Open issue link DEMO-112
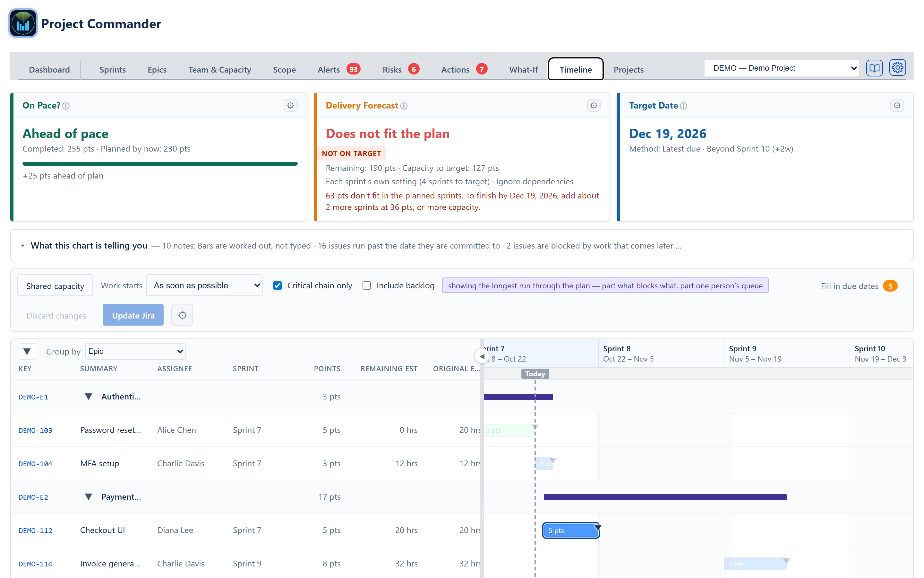The width and height of the screenshot is (924, 578). [x=35, y=530]
